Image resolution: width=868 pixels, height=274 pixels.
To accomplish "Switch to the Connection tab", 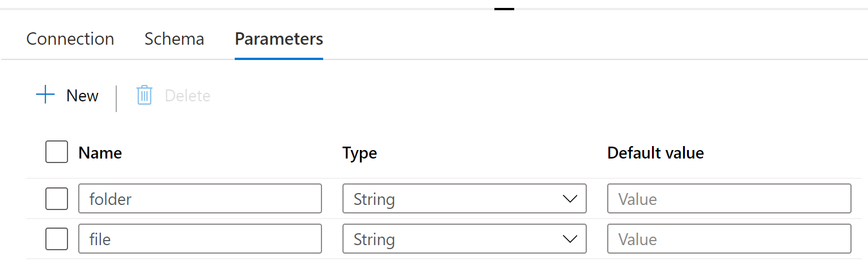I will point(70,39).
